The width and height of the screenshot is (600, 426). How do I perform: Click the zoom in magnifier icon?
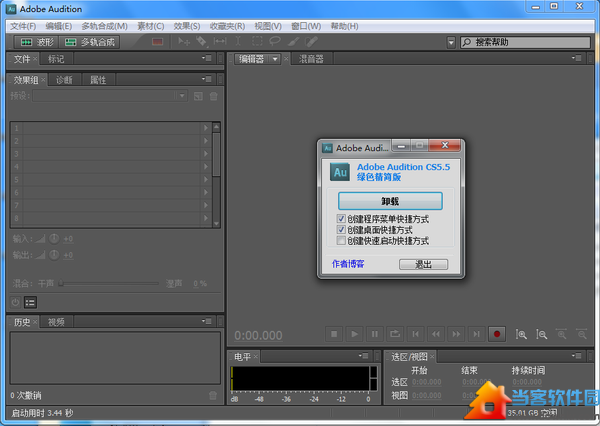[x=521, y=334]
